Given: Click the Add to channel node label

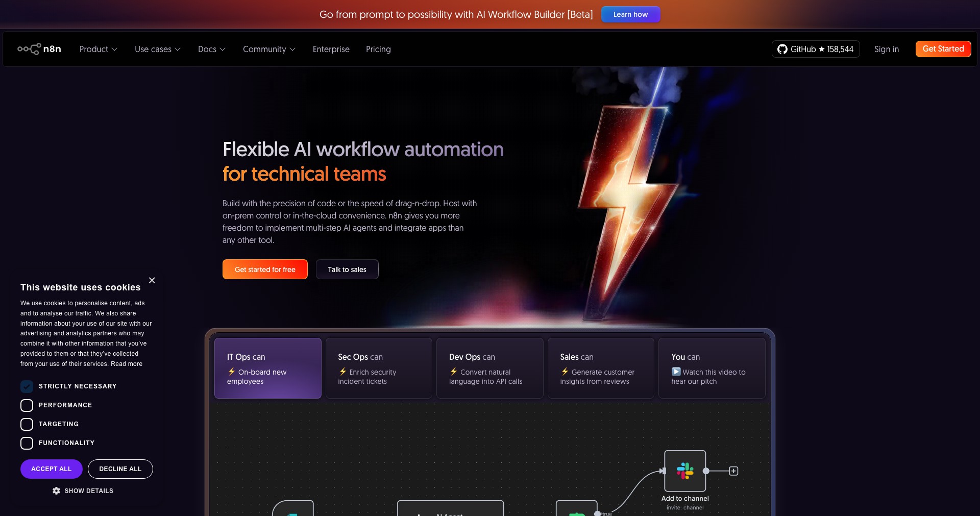Looking at the screenshot, I should 685,499.
